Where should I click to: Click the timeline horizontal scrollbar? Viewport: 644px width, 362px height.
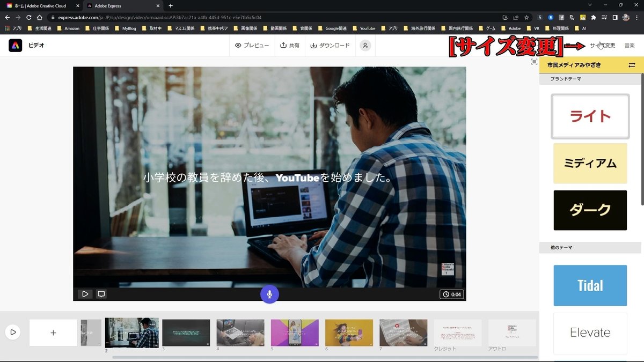tap(325, 357)
